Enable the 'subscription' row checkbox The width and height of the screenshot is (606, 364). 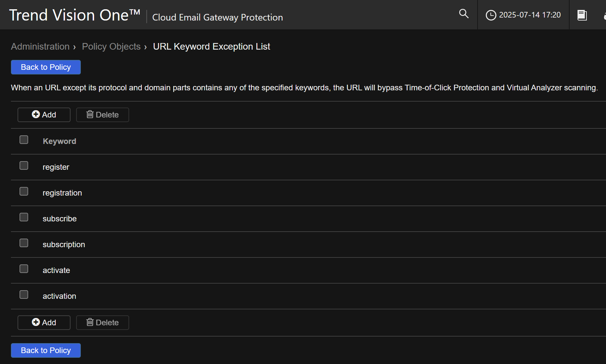[24, 243]
